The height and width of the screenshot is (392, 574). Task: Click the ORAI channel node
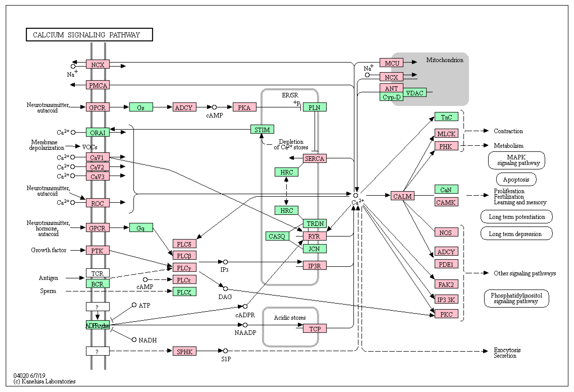(98, 132)
